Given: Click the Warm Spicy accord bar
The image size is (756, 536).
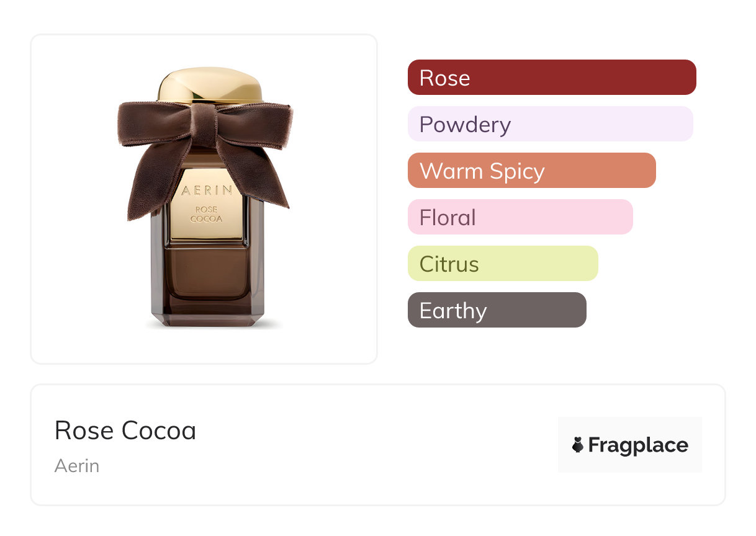Looking at the screenshot, I should tap(531, 171).
